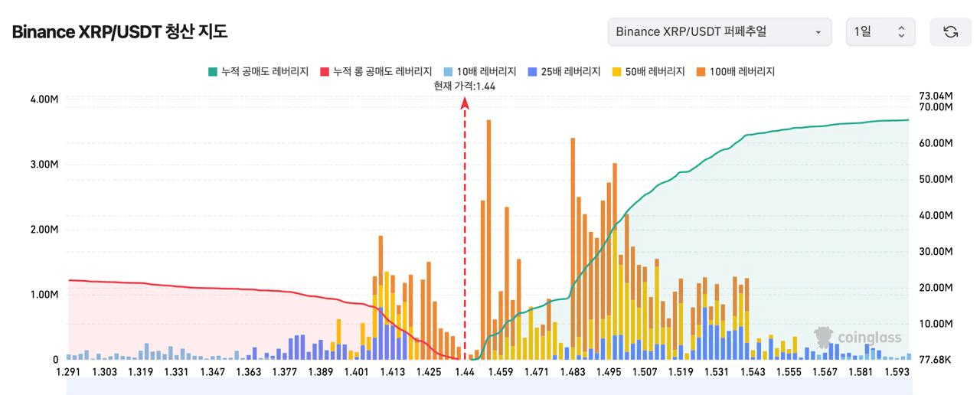Click the 73.04M right axis label
The height and width of the screenshot is (395, 980).
[935, 96]
